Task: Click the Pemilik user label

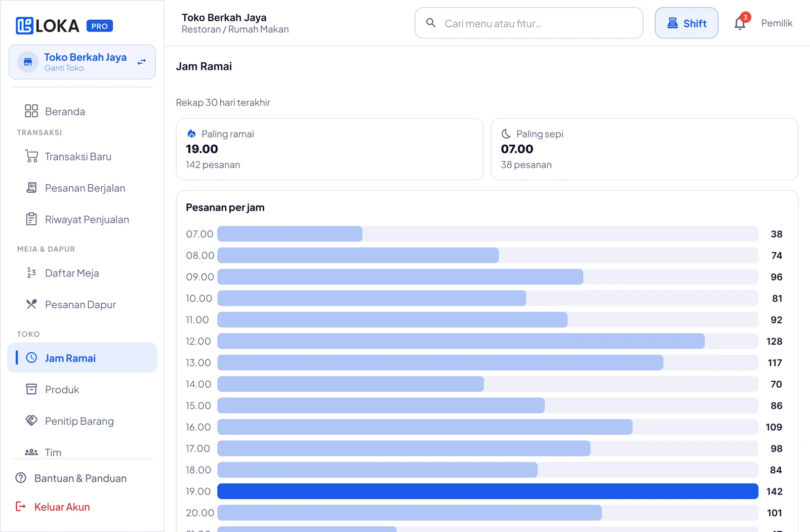Action: (777, 23)
